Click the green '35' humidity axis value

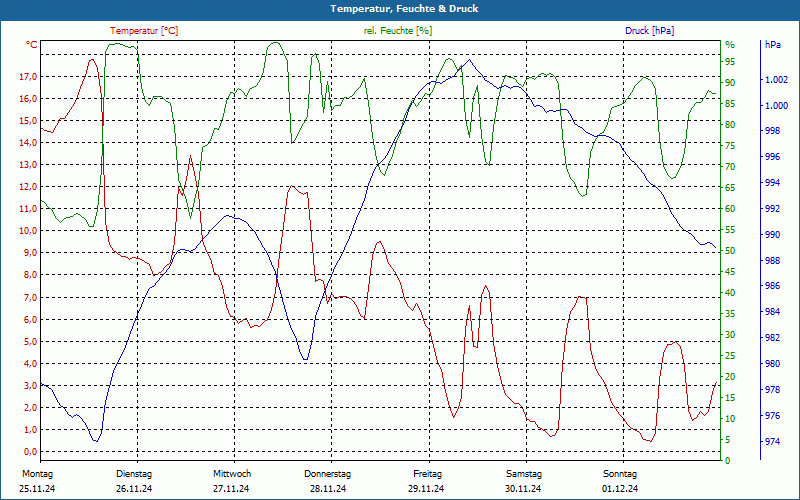[730, 314]
